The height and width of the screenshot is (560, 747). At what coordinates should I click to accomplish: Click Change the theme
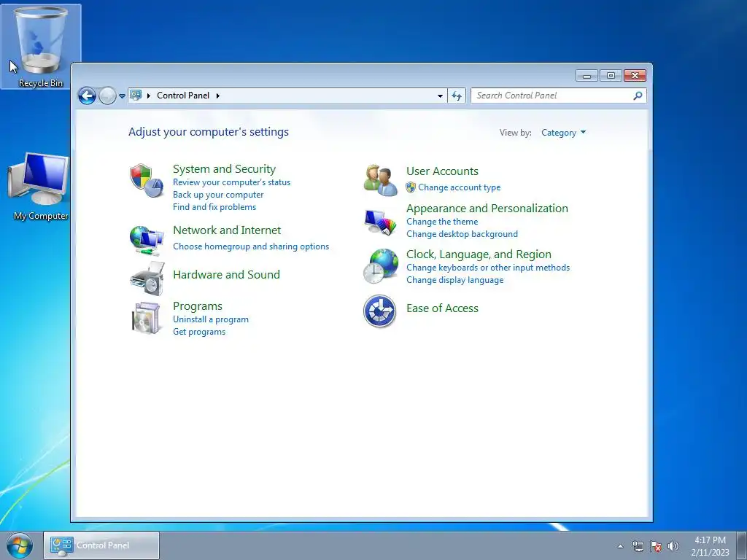click(x=442, y=222)
